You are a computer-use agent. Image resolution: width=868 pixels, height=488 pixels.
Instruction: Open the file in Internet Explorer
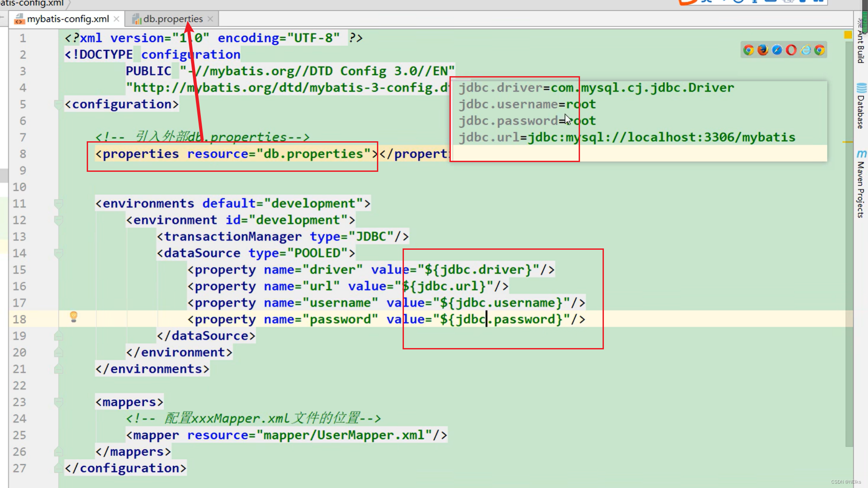pos(806,50)
